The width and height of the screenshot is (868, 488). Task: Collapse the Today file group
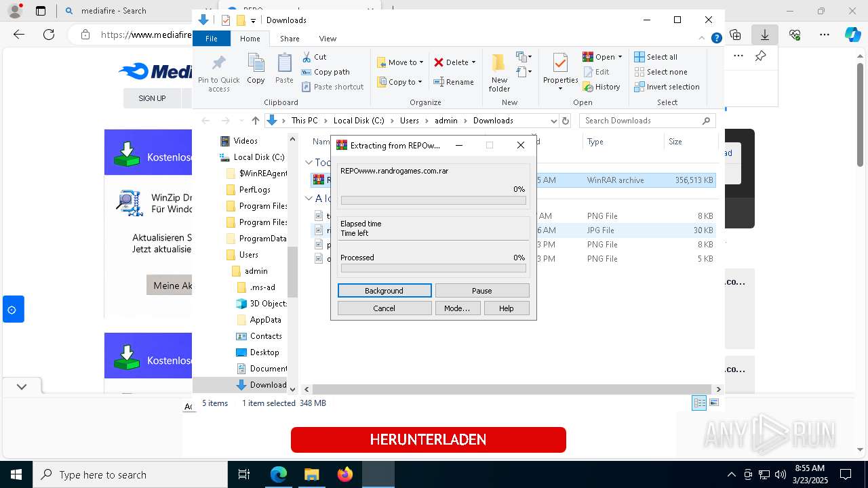[309, 163]
